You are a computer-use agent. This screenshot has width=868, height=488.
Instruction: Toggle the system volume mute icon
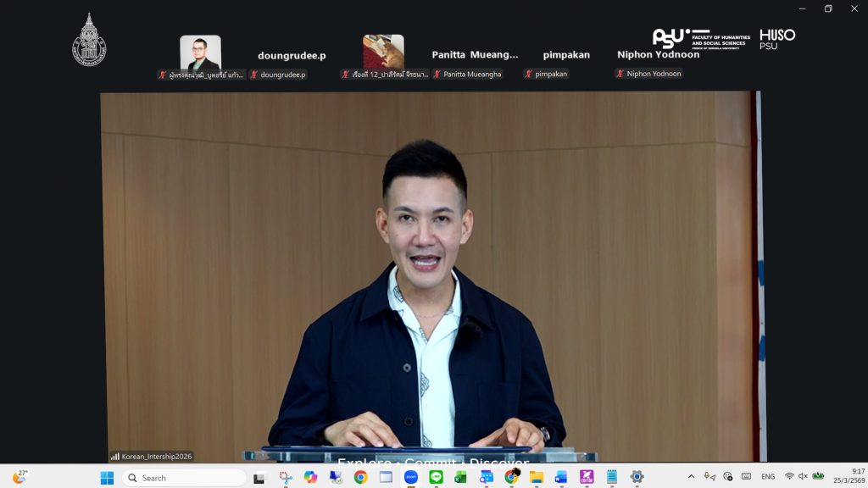(x=803, y=476)
